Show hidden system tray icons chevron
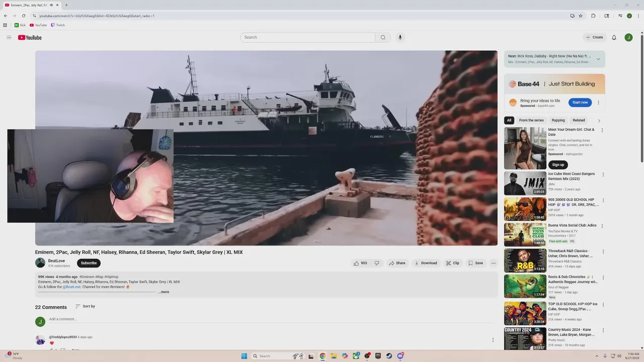Viewport: 644px width, 362px height. pyautogui.click(x=597, y=356)
